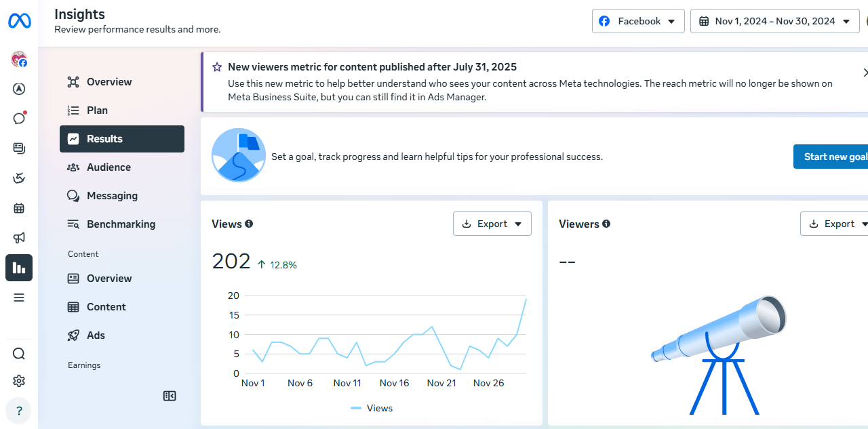This screenshot has height=429, width=868.
Task: Go to the Audience section
Action: (x=108, y=167)
